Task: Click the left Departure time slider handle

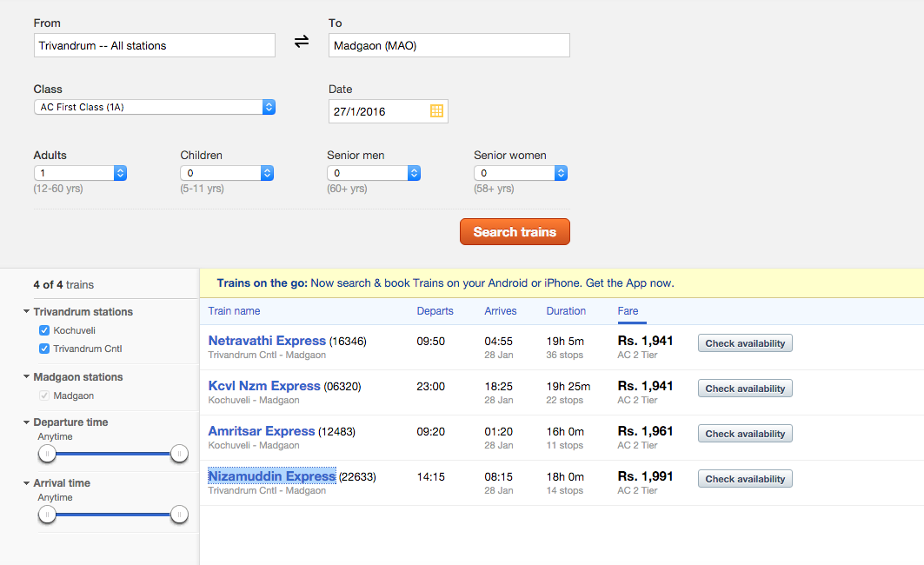Action: click(x=48, y=454)
